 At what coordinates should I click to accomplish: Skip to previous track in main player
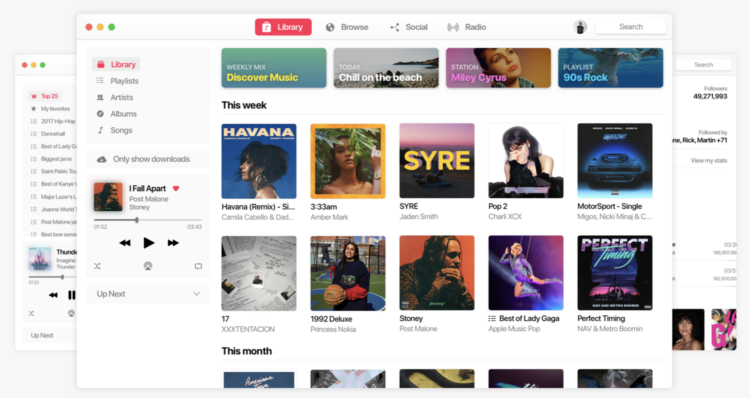125,243
